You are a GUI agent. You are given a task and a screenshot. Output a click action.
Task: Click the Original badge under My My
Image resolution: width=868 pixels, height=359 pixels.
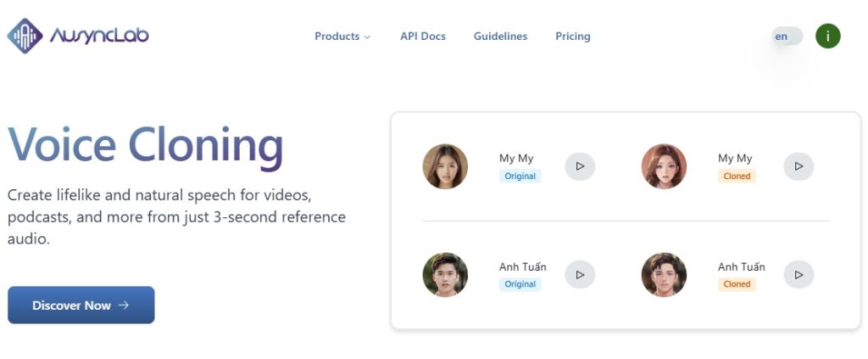pyautogui.click(x=520, y=177)
